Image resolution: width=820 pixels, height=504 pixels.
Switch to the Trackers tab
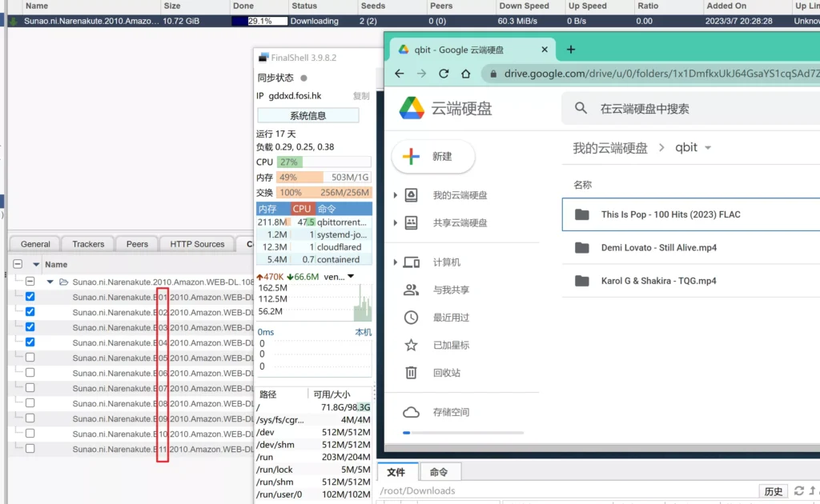pos(88,244)
